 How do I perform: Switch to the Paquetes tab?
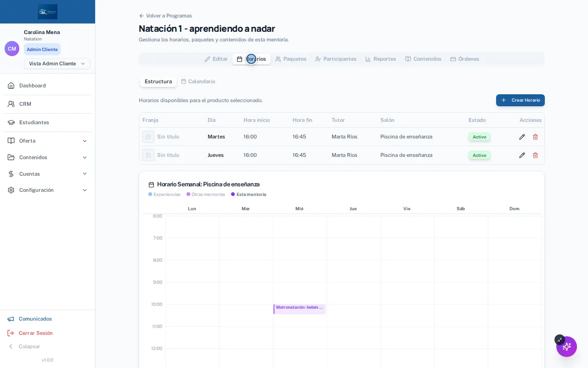[x=291, y=59]
